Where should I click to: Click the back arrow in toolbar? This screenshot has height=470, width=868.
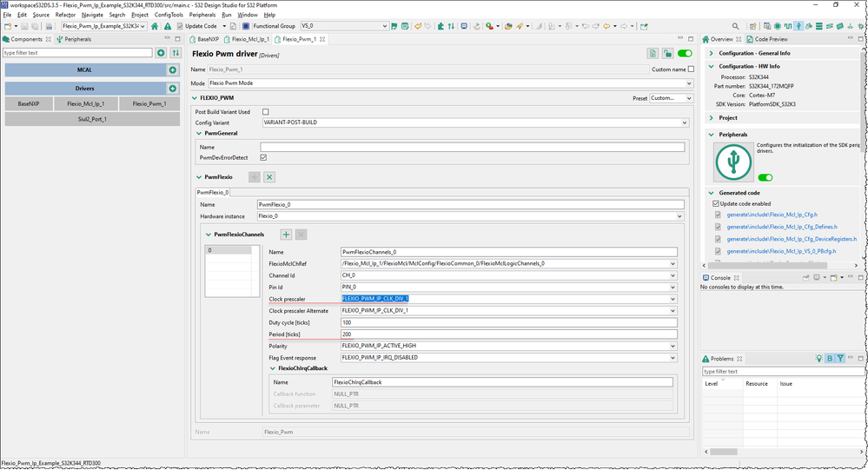coord(606,26)
